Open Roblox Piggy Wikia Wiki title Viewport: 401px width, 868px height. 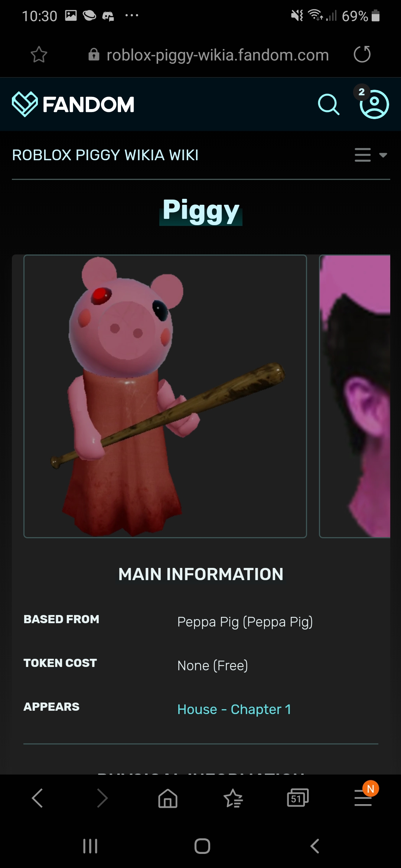(105, 155)
